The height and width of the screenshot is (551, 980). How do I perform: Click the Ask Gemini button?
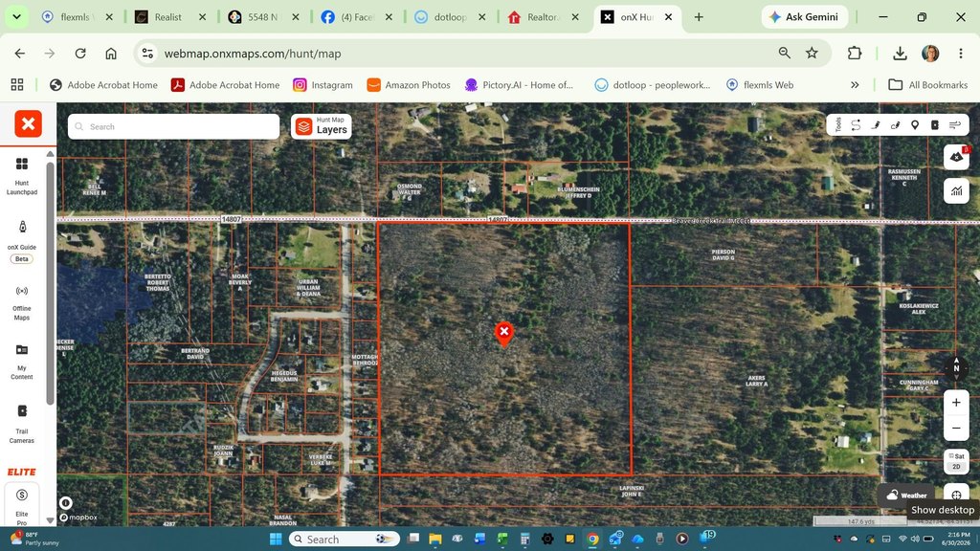coord(804,17)
